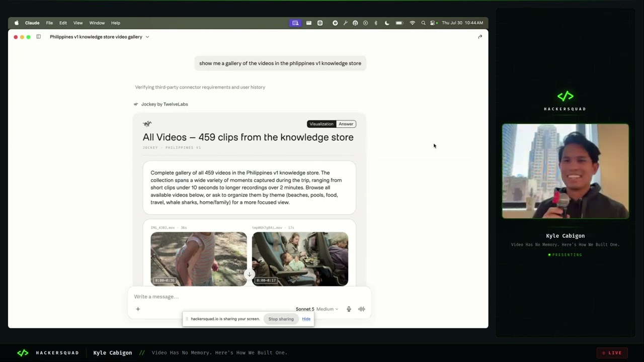
Task: Click the "Complete gallery of all 459 videos" description
Action: (x=247, y=188)
